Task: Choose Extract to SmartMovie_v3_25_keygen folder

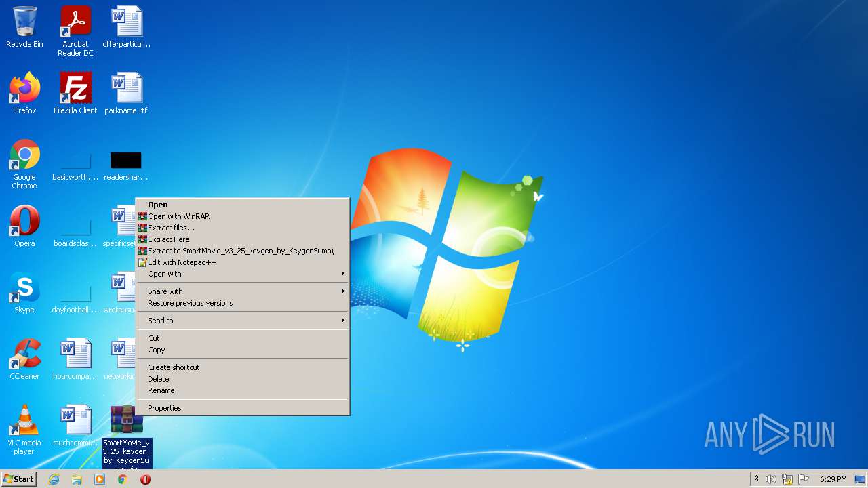Action: [x=243, y=251]
